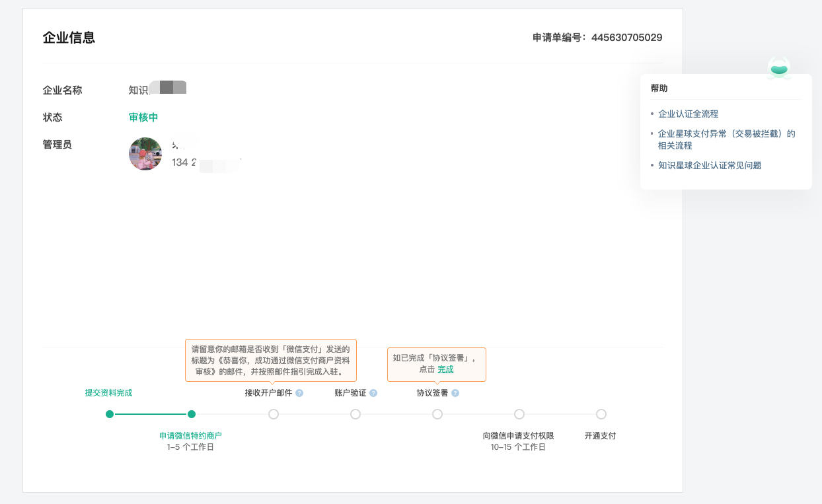This screenshot has height=504, width=822.
Task: Click the 审核中 status text
Action: pyautogui.click(x=143, y=118)
